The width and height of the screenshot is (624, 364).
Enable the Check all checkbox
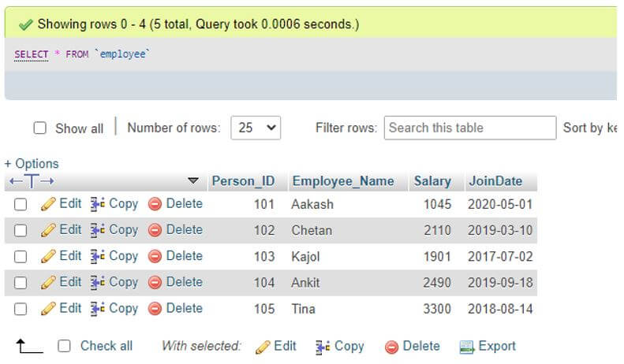65,346
